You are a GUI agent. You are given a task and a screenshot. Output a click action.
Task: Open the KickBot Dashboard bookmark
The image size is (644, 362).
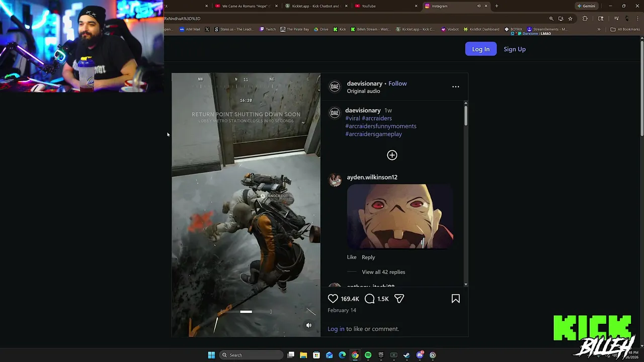click(x=481, y=29)
